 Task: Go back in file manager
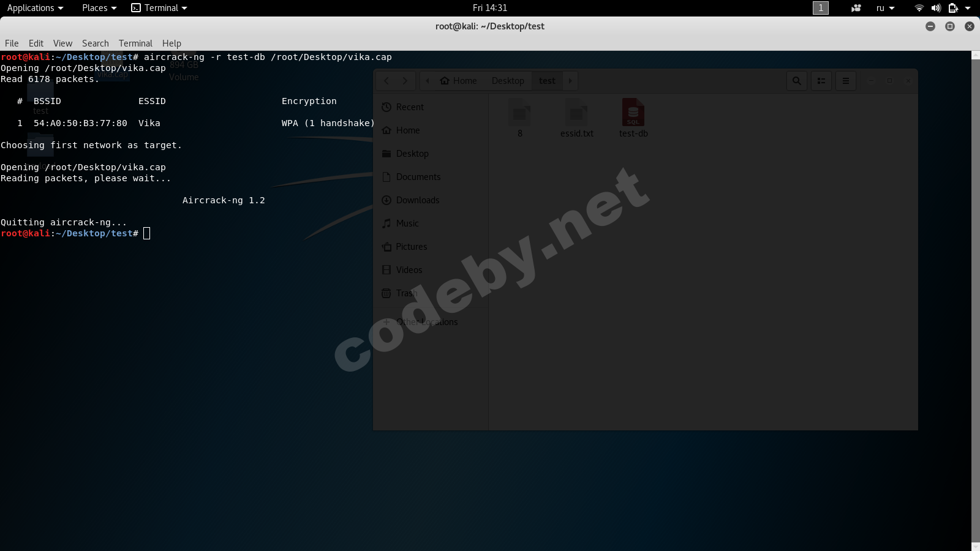click(386, 81)
